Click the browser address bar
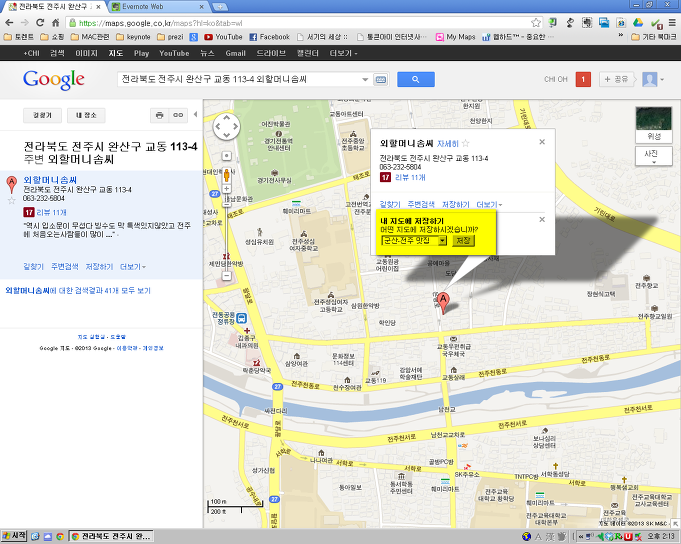 299,23
